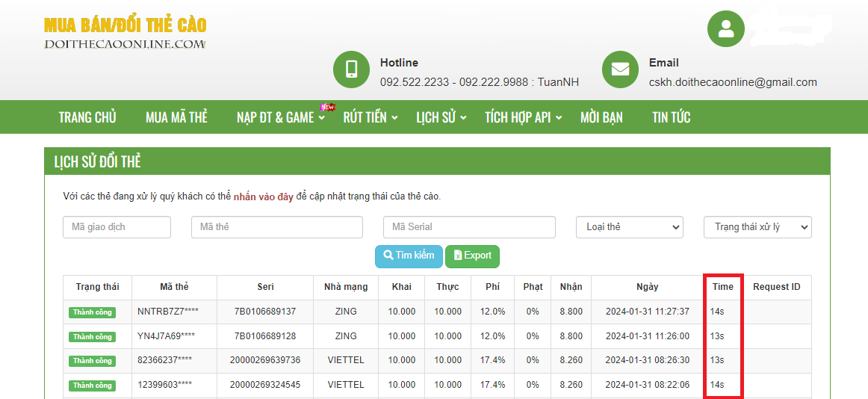Click the Tìm kiếm search button
Image resolution: width=868 pixels, height=399 pixels.
point(409,256)
